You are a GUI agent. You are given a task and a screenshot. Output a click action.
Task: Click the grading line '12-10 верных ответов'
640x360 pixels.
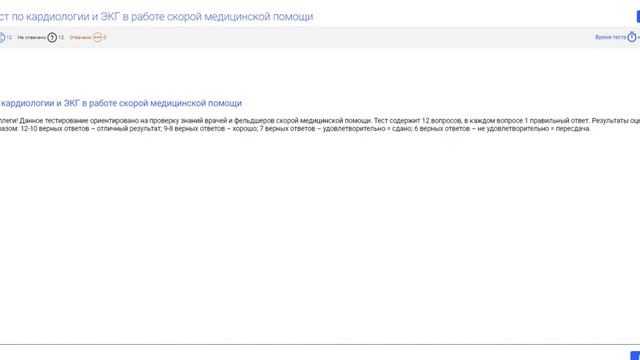pos(295,129)
